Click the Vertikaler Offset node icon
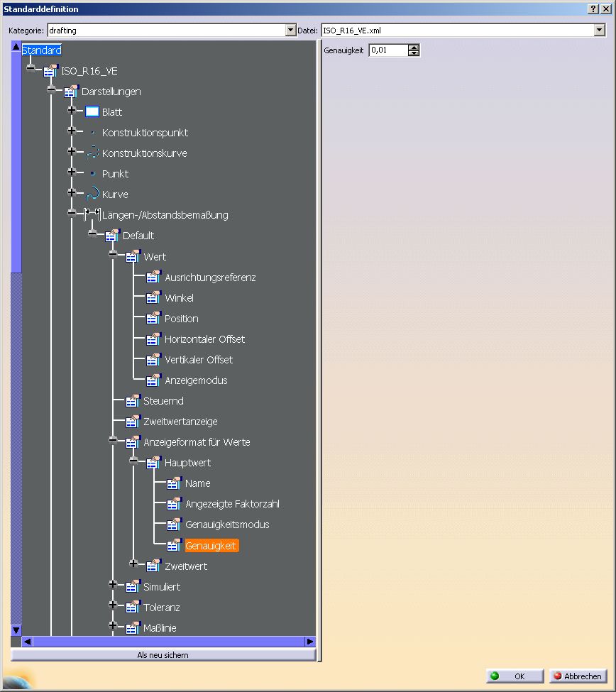The image size is (616, 692). coord(153,359)
